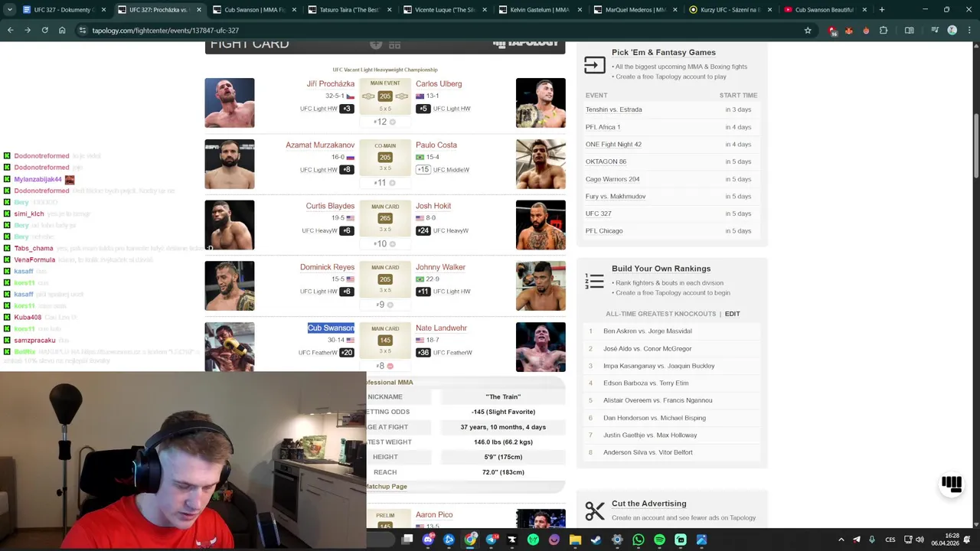Open Aaron Pico fighter link
This screenshot has height=551, width=980.
point(434,514)
